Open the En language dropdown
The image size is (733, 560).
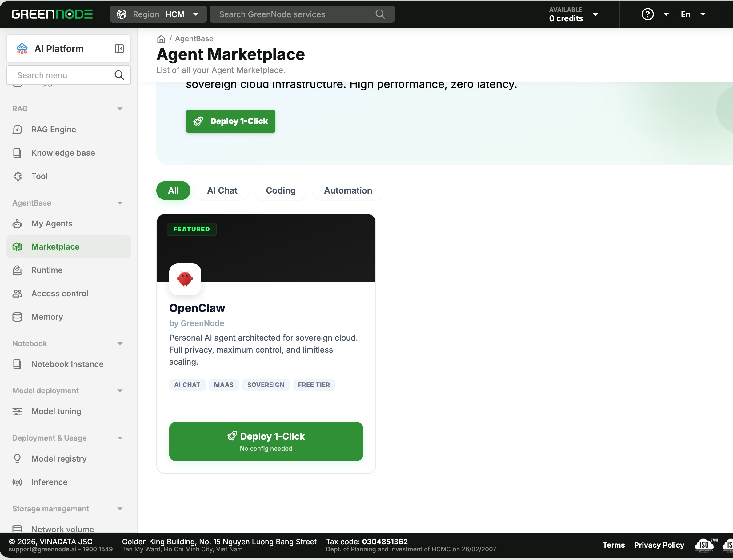(x=693, y=14)
